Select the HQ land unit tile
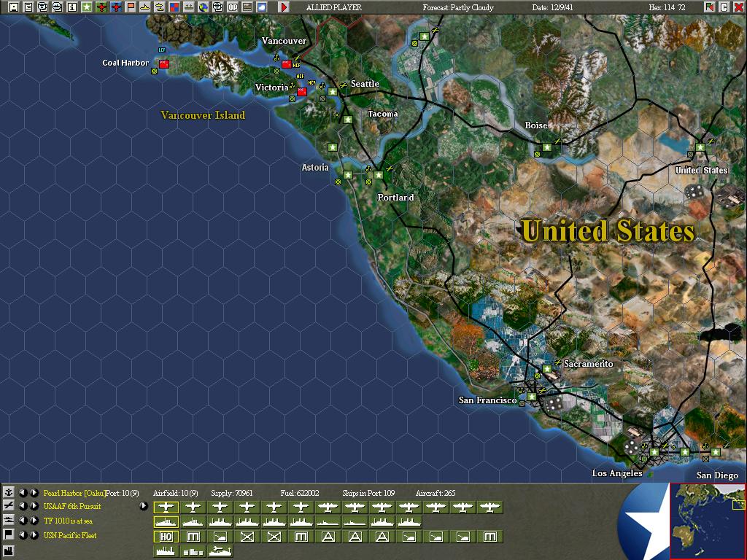Image resolution: width=747 pixels, height=560 pixels. pyautogui.click(x=166, y=537)
